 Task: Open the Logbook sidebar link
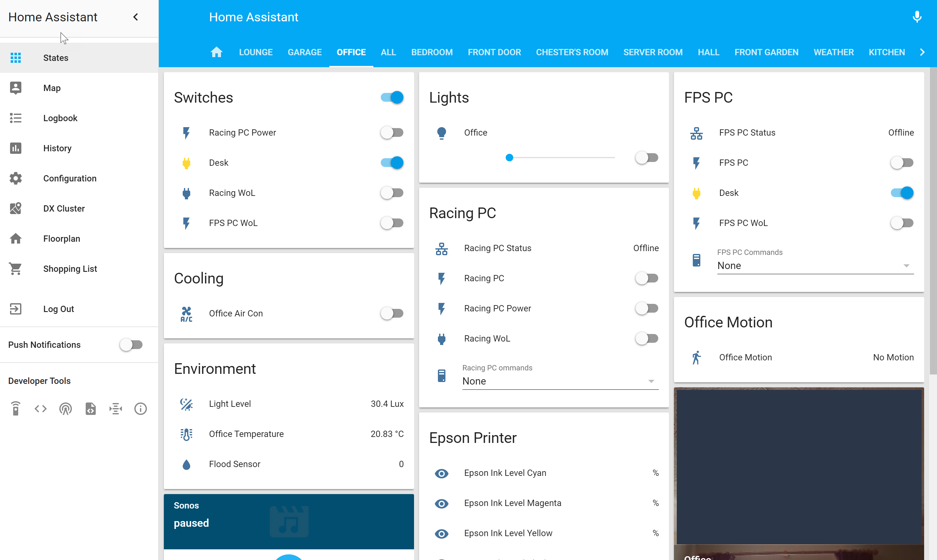(60, 118)
